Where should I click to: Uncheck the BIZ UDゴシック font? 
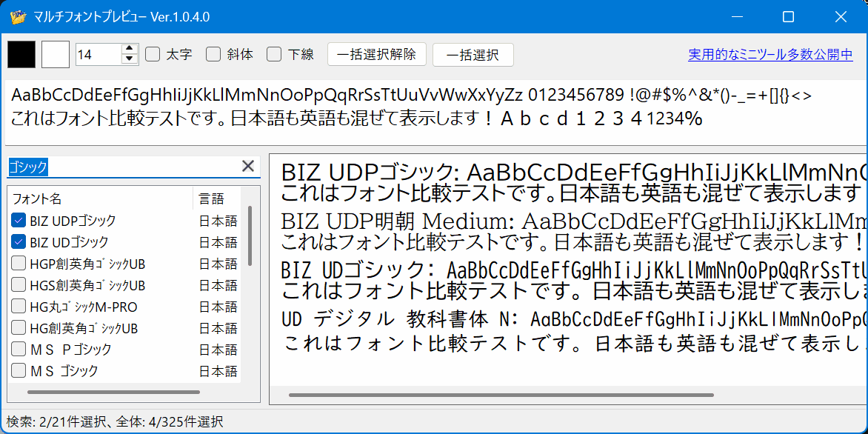tap(19, 242)
